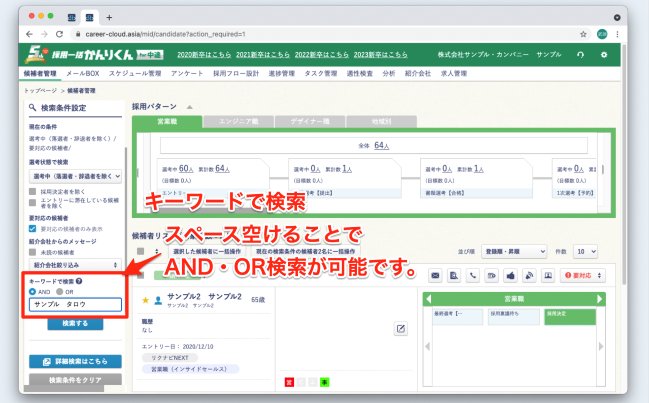Screen dimensions: 649x403
Task: Click the left white arrow on 営業職 bar
Action: pyautogui.click(x=428, y=299)
